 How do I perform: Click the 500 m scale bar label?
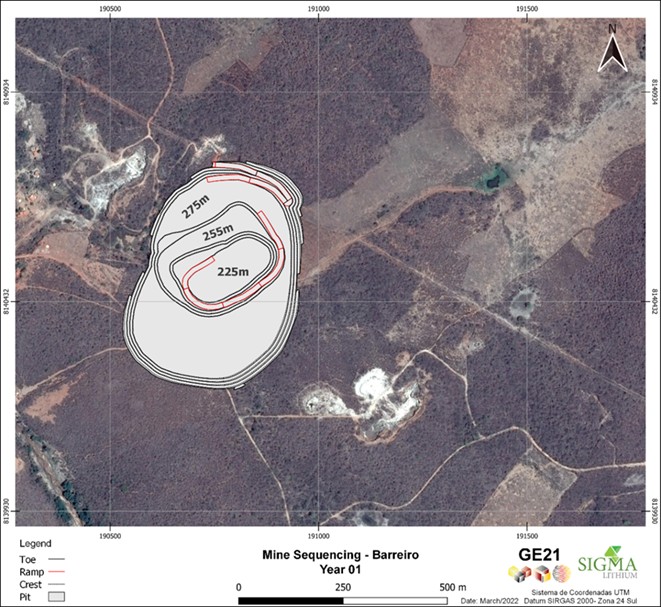point(448,585)
